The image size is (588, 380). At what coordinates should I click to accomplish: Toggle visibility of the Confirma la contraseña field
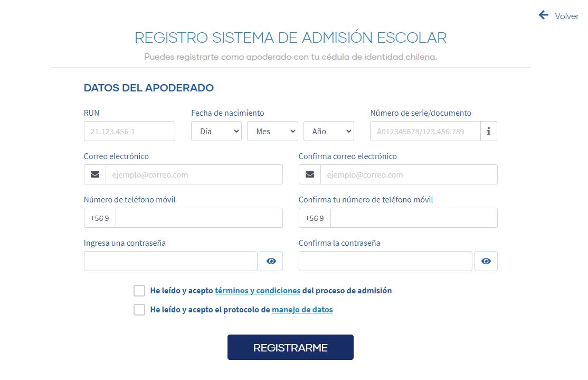pos(486,261)
